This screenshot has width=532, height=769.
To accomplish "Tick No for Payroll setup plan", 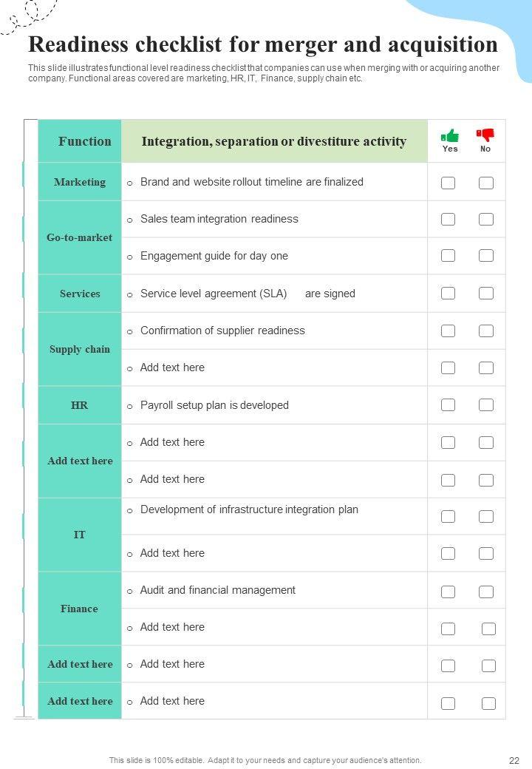I will pyautogui.click(x=486, y=405).
